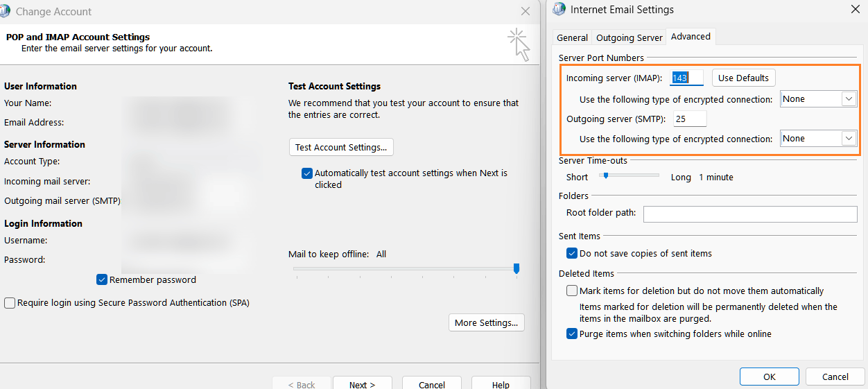Click the Login Information heading

pyautogui.click(x=43, y=224)
